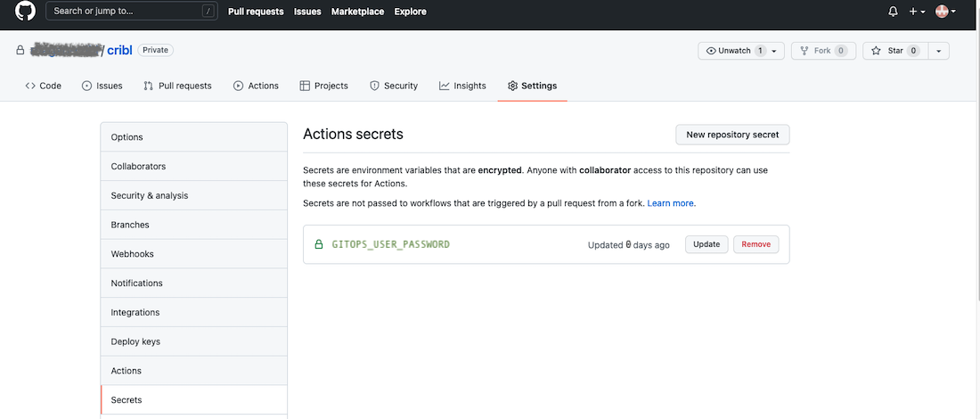Click the green lock icon beside GITOPS_USER_PASSWORD
Image resolution: width=980 pixels, height=419 pixels.
318,244
